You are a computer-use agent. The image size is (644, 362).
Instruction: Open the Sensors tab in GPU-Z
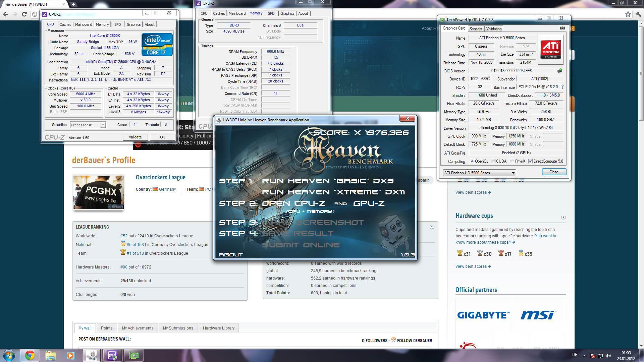tap(476, 29)
